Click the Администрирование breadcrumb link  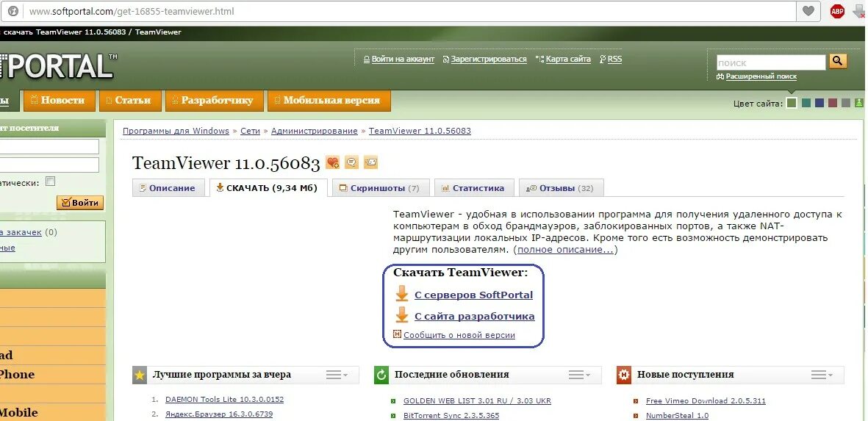315,131
